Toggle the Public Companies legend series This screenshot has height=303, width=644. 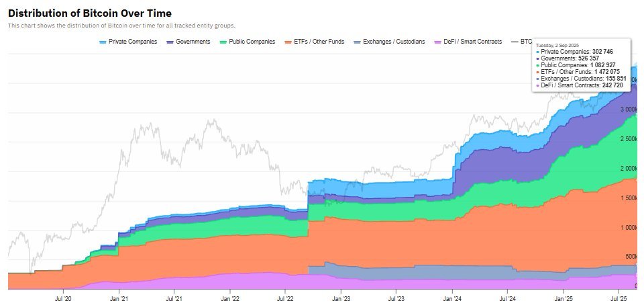pos(248,42)
